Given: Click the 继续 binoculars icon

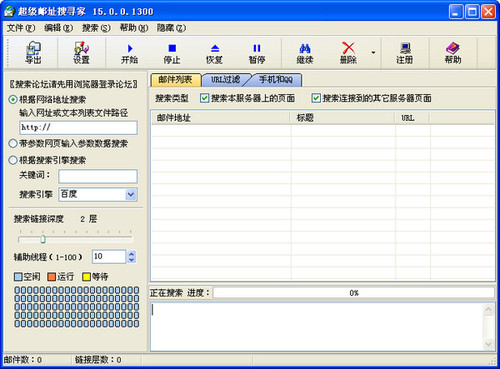Looking at the screenshot, I should [x=305, y=53].
